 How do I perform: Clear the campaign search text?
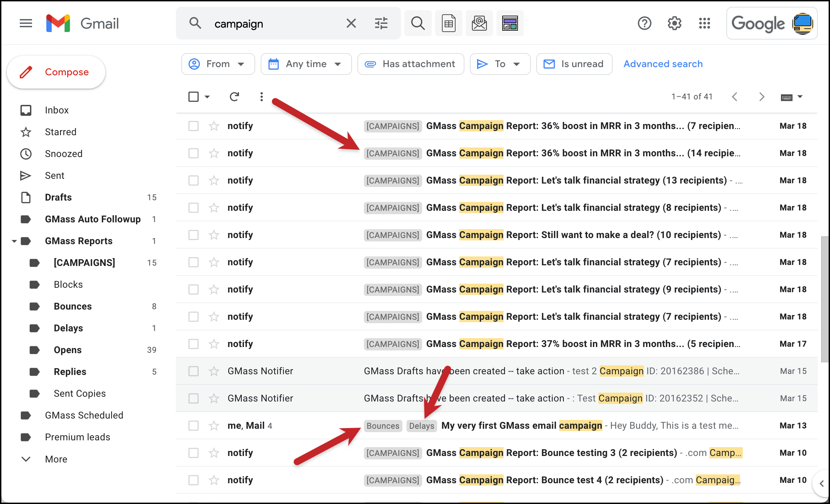tap(351, 23)
